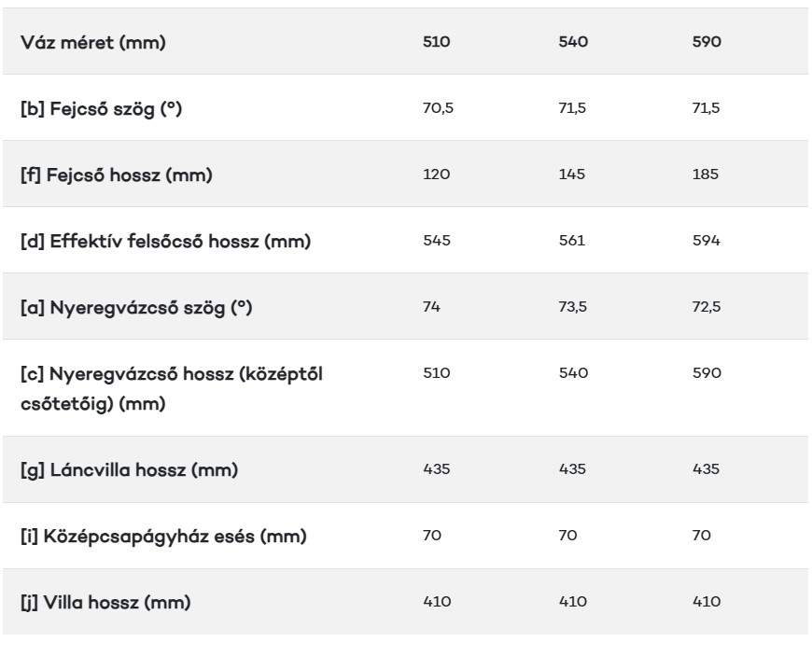Click the '[f] Fejcső hossz (mm)' row label
The width and height of the screenshot is (812, 656).
117,174
